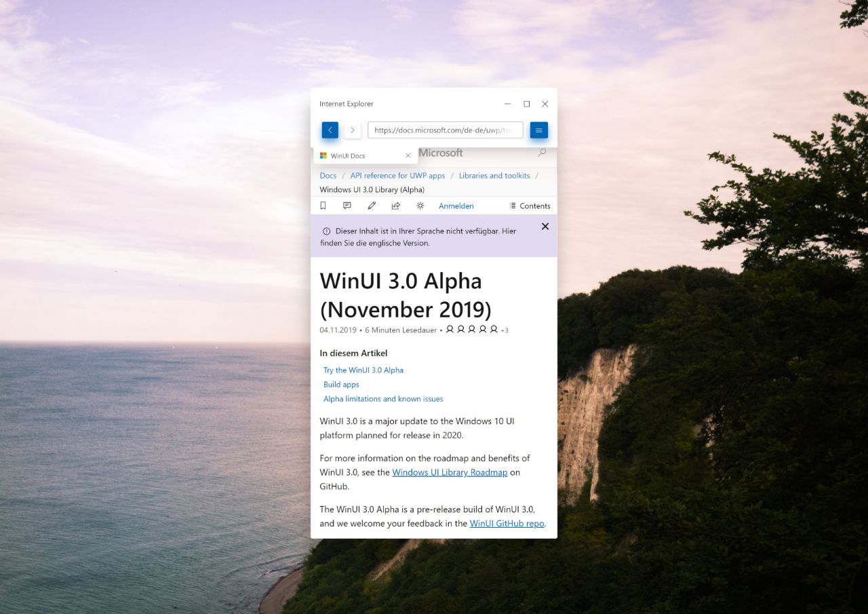Click the +3 contributors count

pos(505,330)
